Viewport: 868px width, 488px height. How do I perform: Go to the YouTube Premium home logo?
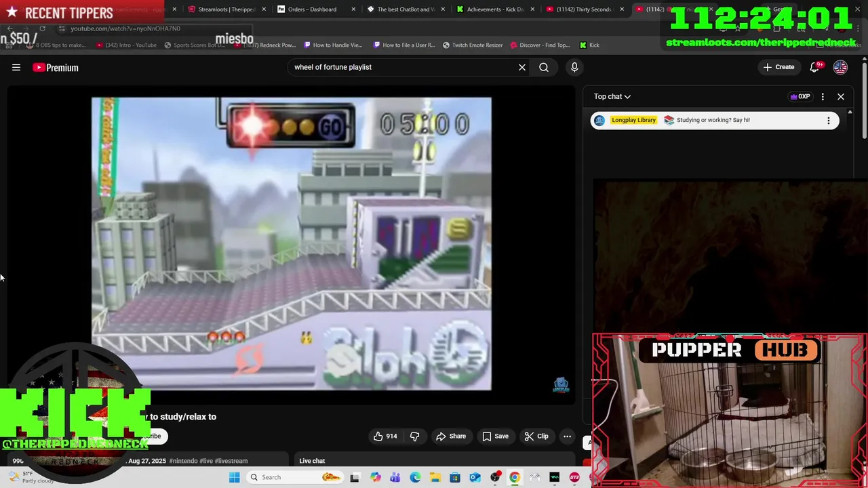pos(56,67)
